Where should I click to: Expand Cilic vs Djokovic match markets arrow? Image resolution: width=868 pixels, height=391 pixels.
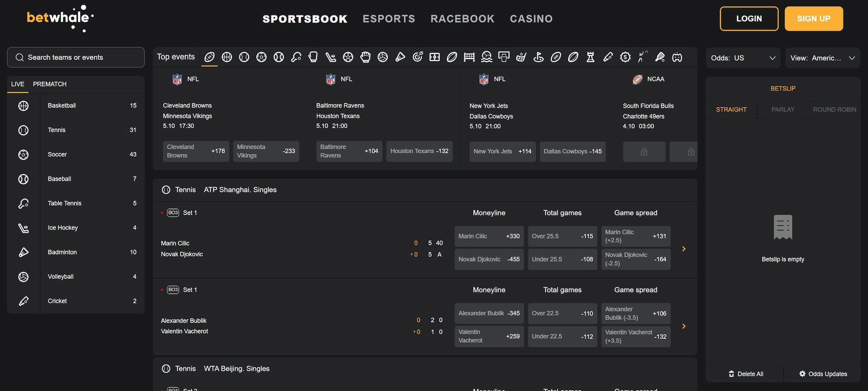(684, 249)
